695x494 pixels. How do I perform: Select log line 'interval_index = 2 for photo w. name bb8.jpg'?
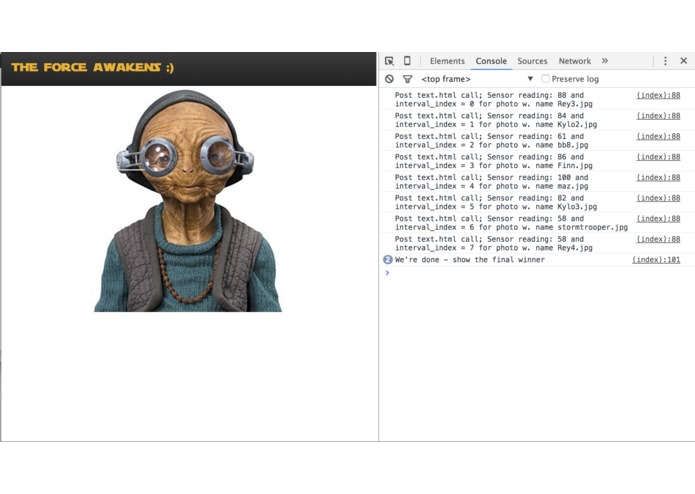click(x=492, y=145)
